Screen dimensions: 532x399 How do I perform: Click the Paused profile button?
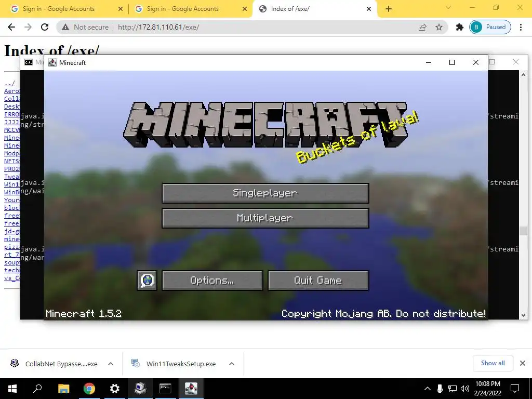coord(490,27)
